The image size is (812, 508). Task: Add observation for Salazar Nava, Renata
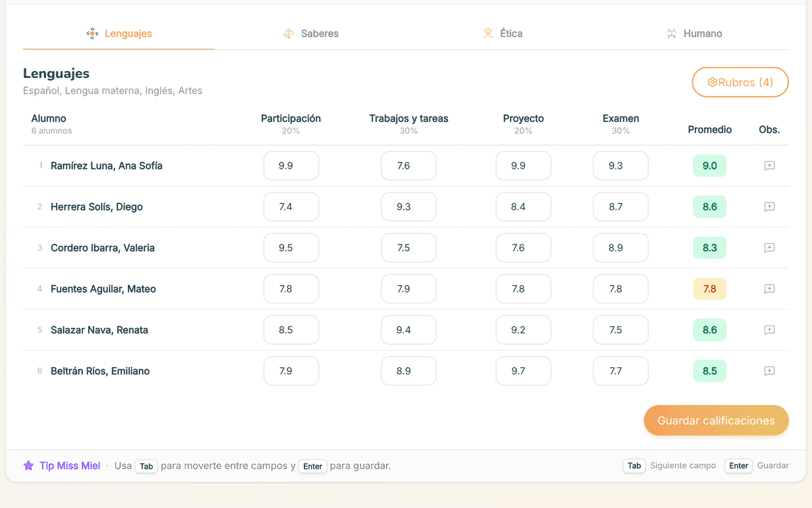(769, 330)
